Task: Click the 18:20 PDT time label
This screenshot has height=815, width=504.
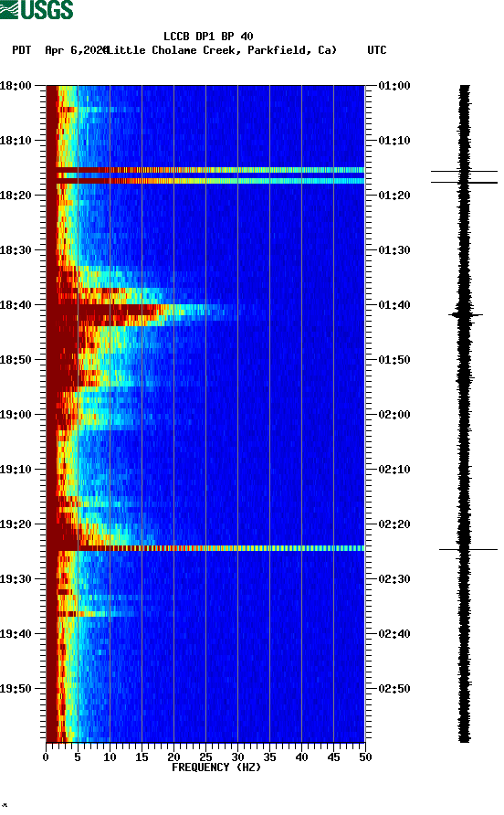Action: (x=16, y=196)
